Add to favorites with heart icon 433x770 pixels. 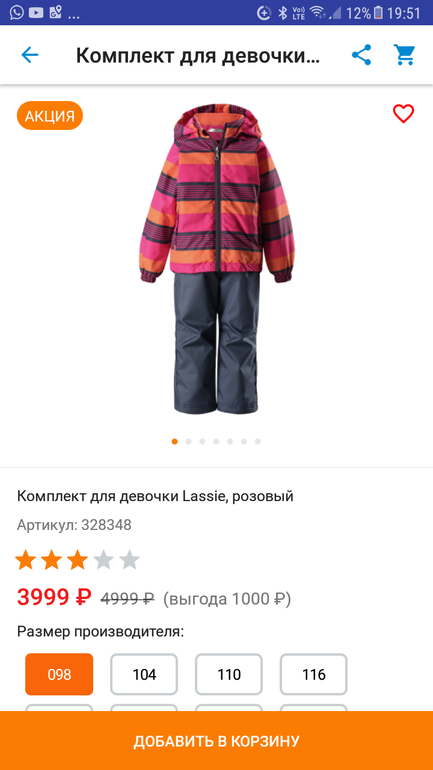[404, 114]
